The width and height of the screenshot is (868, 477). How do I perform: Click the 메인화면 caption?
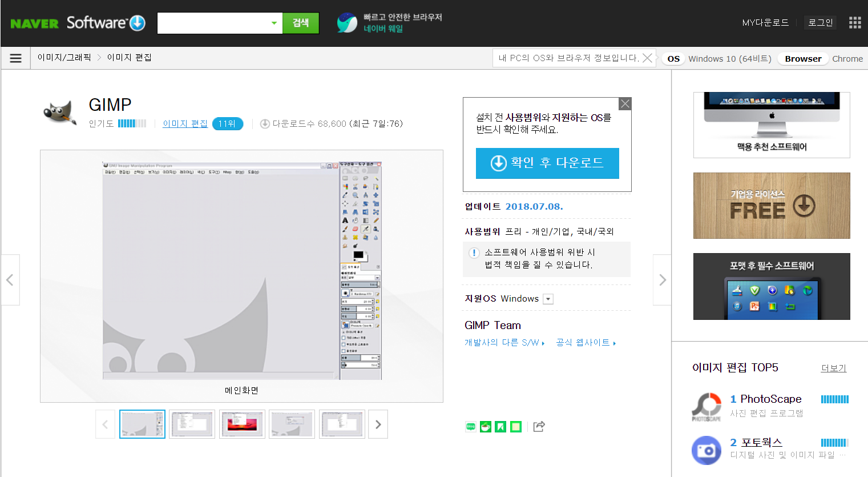tap(241, 390)
